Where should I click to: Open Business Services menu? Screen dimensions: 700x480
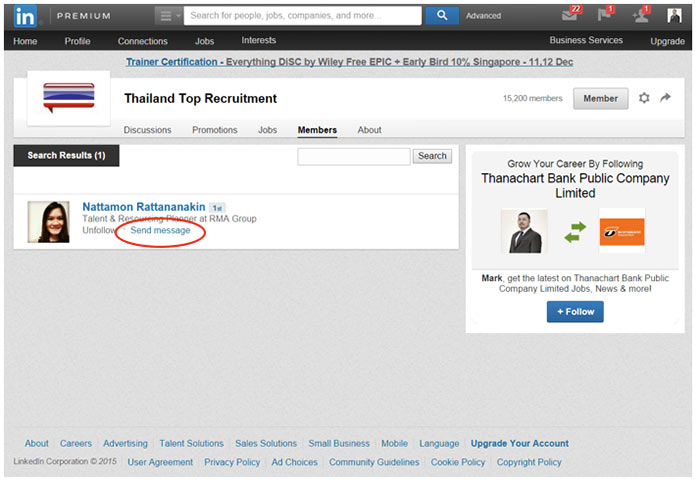[586, 40]
